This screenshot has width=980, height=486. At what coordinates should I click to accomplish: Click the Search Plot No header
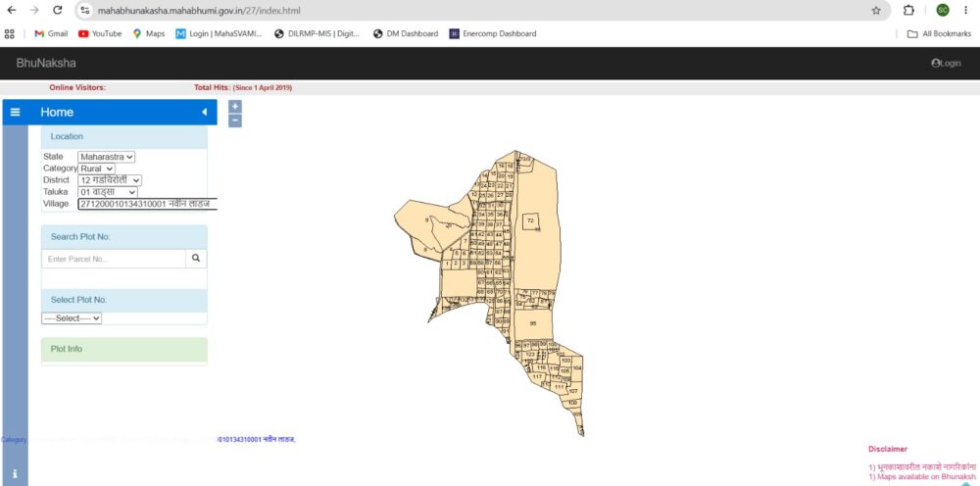(124, 237)
